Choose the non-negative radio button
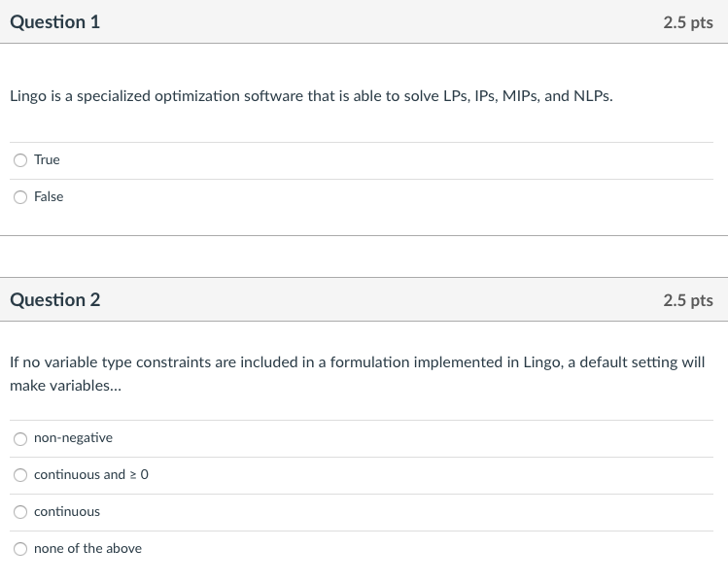The image size is (728, 583). 20,438
